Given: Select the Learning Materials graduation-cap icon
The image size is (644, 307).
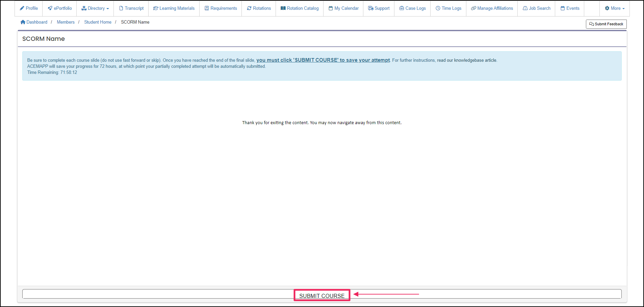Looking at the screenshot, I should click(156, 8).
